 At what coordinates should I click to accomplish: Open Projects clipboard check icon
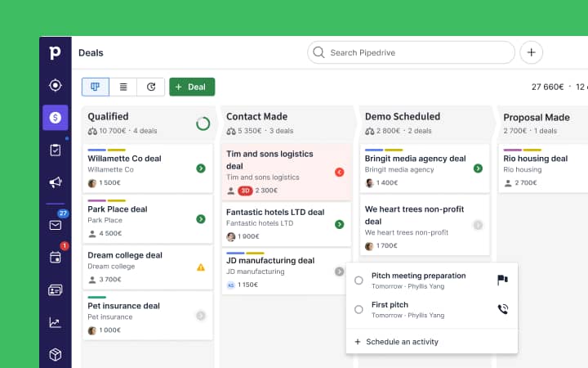pyautogui.click(x=56, y=150)
